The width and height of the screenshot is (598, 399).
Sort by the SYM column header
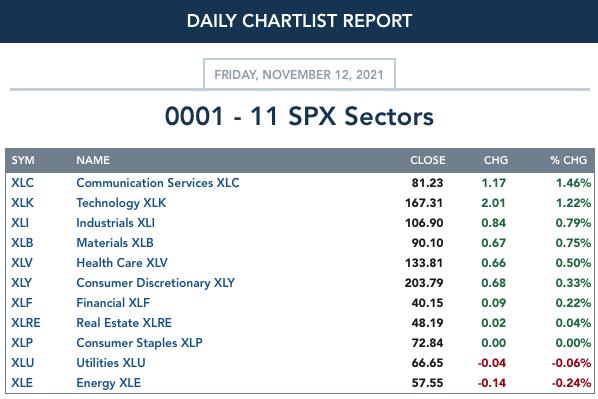(x=23, y=160)
